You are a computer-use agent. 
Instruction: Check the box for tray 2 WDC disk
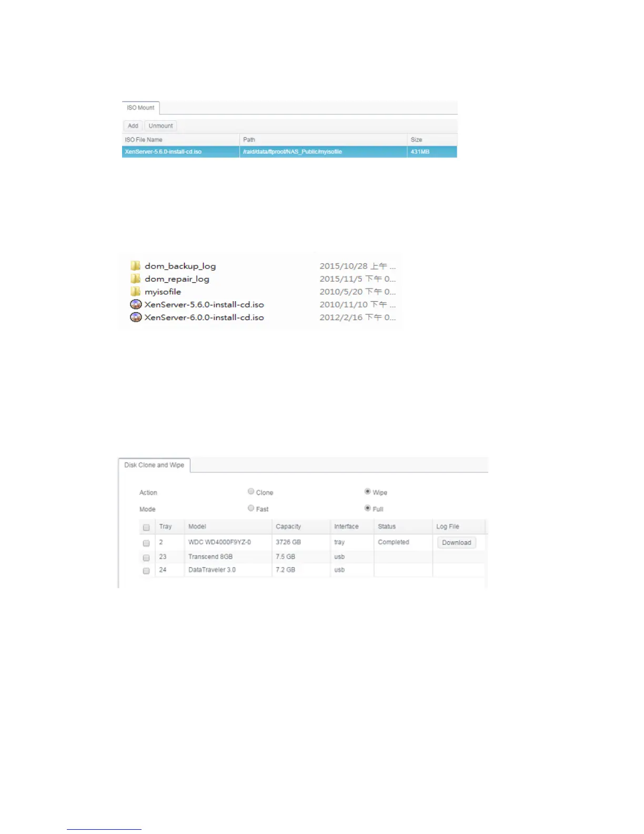coord(146,543)
